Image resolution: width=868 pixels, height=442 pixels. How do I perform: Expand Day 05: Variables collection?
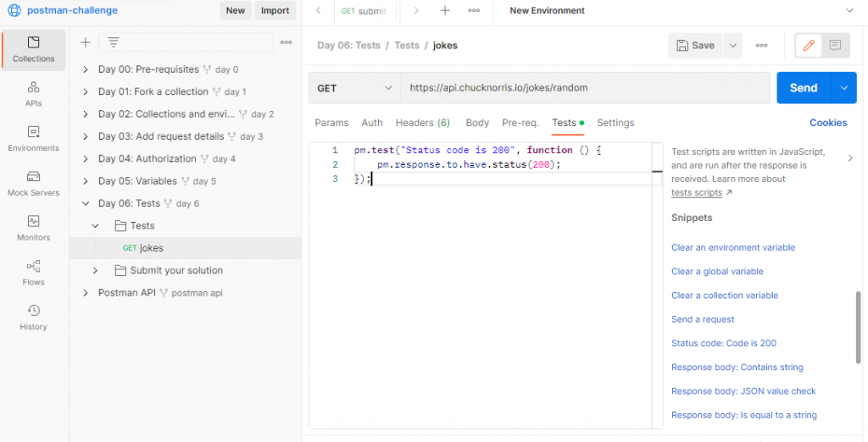(86, 181)
